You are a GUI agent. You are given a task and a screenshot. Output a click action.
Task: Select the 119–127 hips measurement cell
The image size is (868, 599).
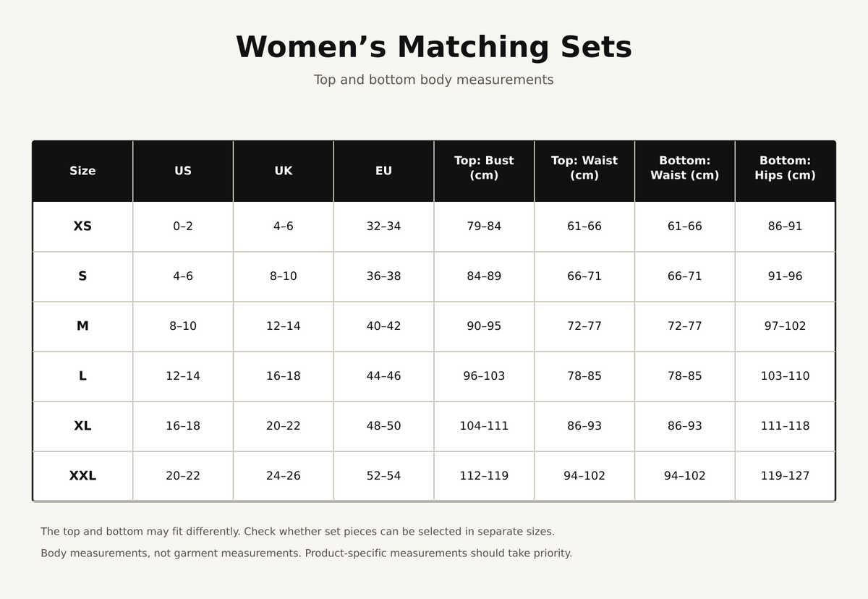coord(785,476)
